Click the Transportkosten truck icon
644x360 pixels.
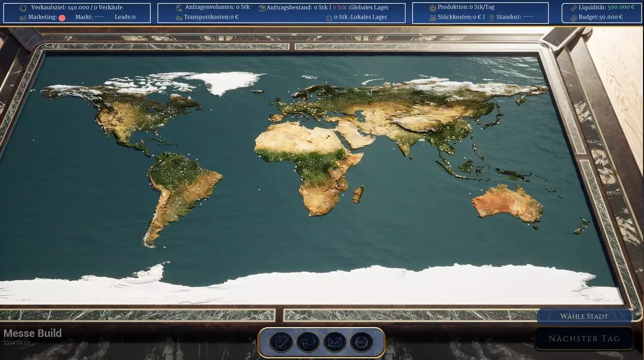[x=179, y=18]
